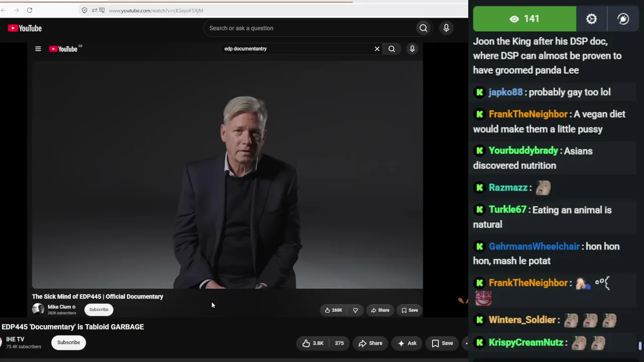Image resolution: width=644 pixels, height=362 pixels.
Task: Like the video with 260K likes
Action: [334, 310]
